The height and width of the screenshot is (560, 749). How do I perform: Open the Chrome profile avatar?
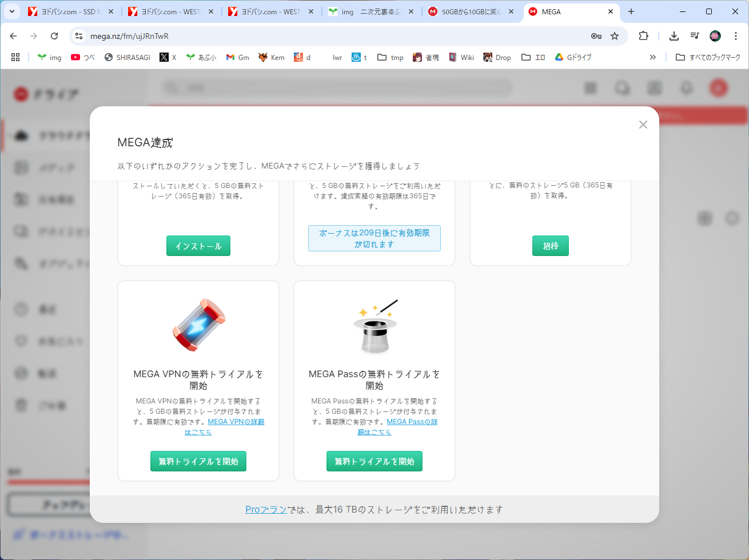[715, 36]
